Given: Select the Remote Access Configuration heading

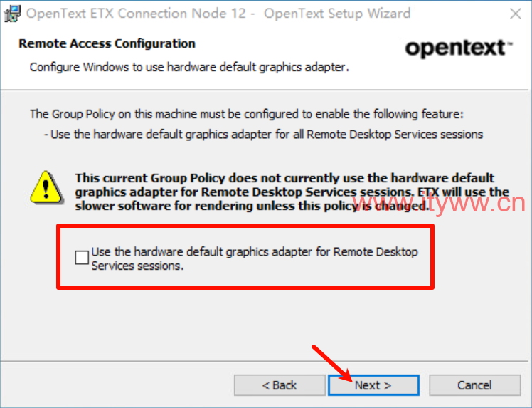Looking at the screenshot, I should 107,43.
